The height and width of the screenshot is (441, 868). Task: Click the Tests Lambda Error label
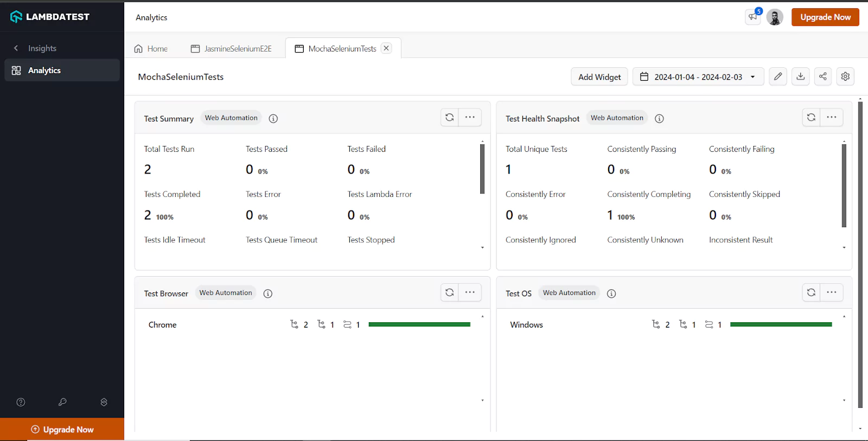click(x=379, y=194)
